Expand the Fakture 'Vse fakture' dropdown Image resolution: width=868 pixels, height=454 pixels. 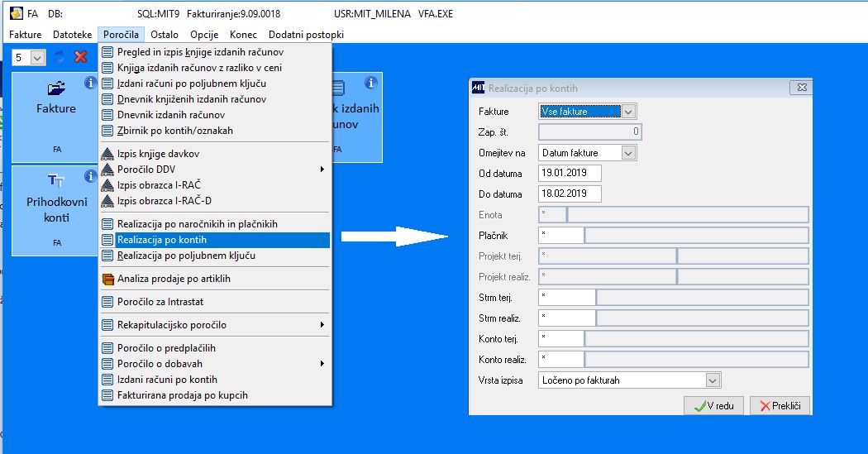[x=628, y=112]
